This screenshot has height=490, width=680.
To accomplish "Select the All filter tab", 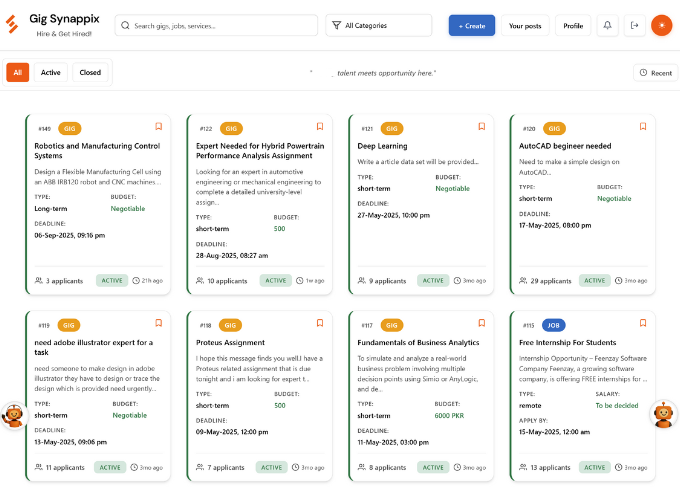I will (x=18, y=73).
